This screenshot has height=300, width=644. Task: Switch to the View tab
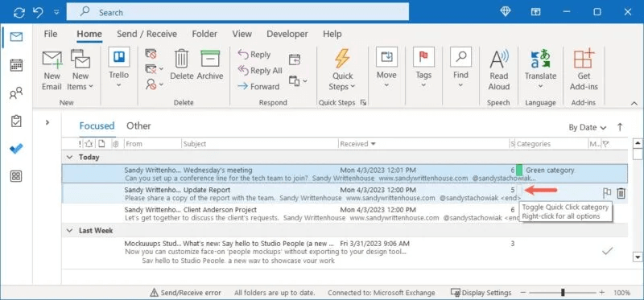coord(242,34)
